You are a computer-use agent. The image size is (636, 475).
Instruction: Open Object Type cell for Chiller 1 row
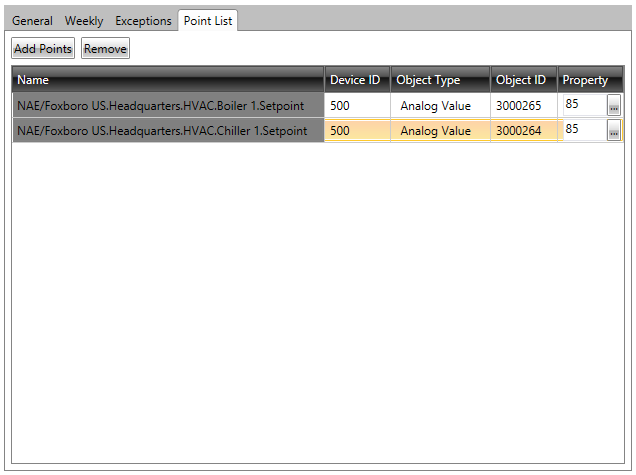[439, 131]
